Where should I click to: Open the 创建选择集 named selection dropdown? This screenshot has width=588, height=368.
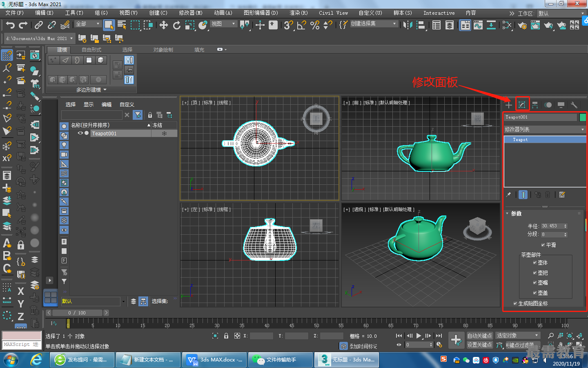click(374, 24)
